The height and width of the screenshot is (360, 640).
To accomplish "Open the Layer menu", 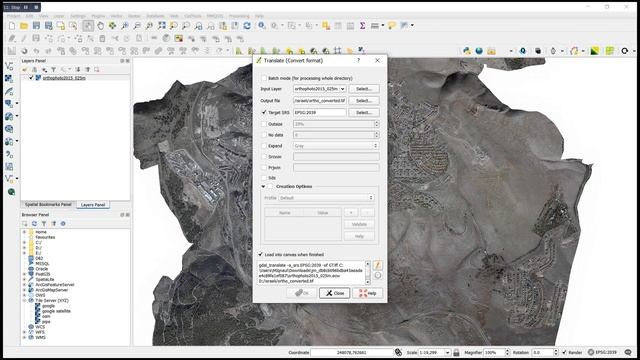I will 59,16.
